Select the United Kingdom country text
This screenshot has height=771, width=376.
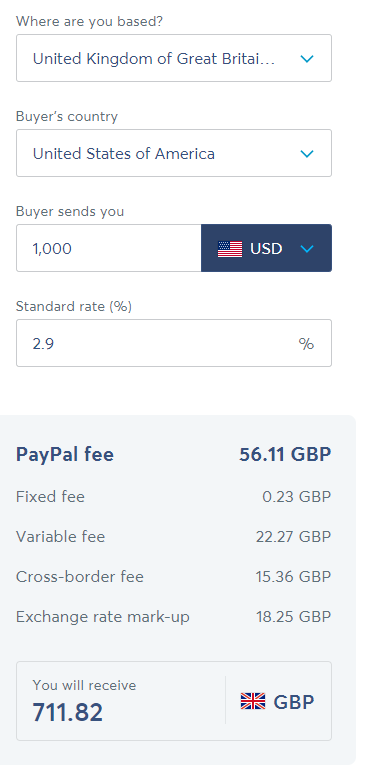pyautogui.click(x=154, y=59)
